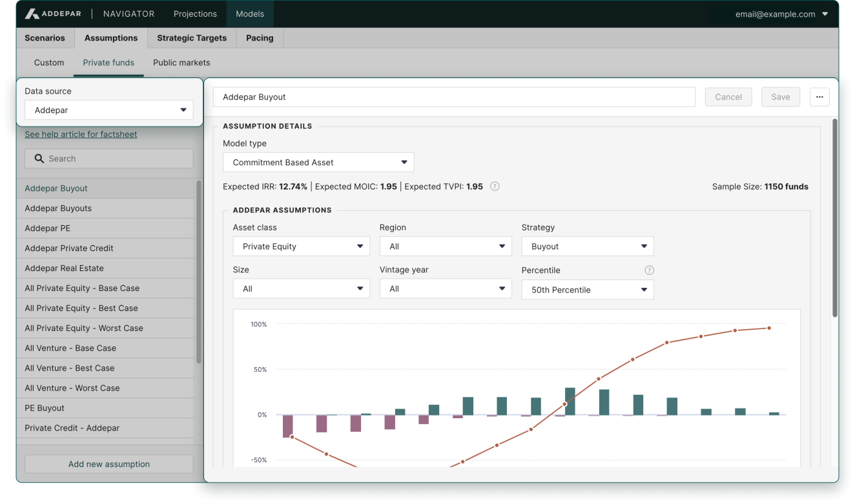This screenshot has height=504, width=855.
Task: Click the Percentile help question-mark icon
Action: (x=649, y=270)
